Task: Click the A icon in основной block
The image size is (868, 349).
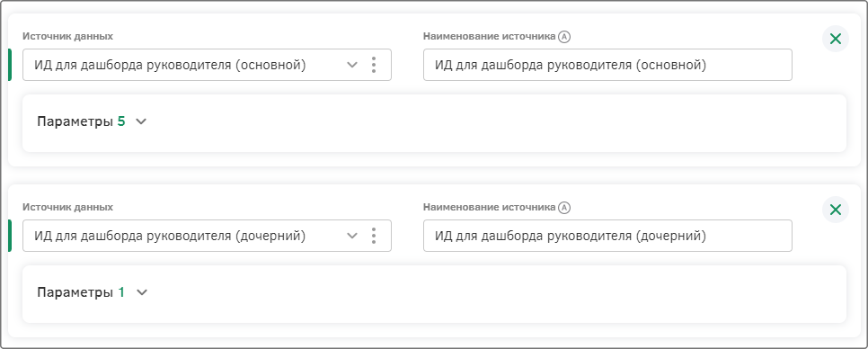Action: coord(564,37)
